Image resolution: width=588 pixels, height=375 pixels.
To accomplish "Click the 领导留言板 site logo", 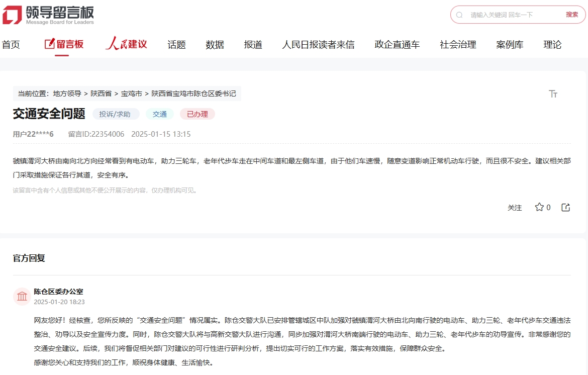I will (x=48, y=15).
